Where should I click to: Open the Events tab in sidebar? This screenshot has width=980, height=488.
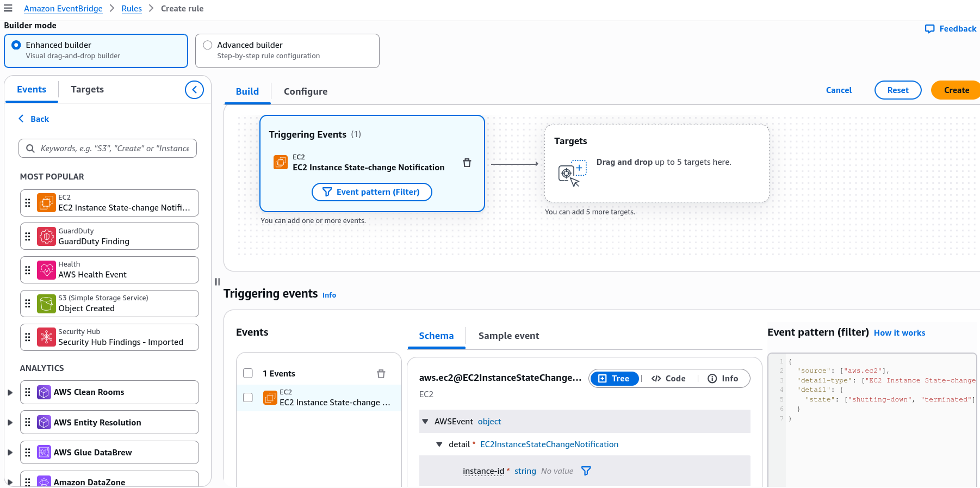(32, 90)
